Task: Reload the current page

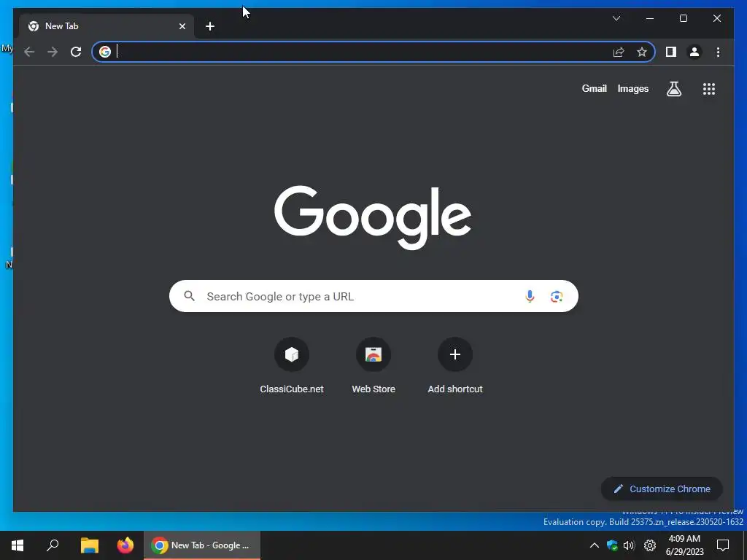Action: click(x=76, y=52)
